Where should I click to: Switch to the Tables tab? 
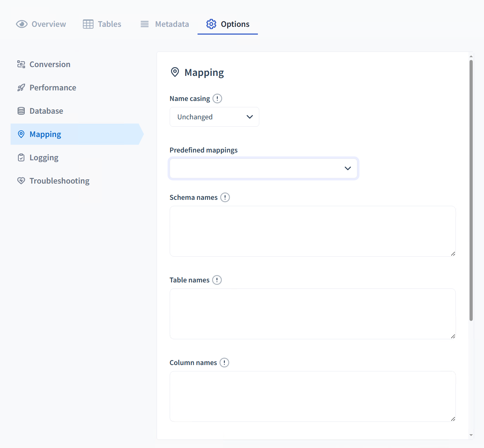[x=102, y=24]
